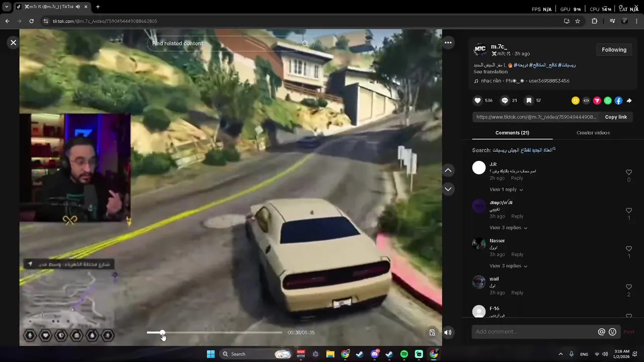This screenshot has width=644, height=362.
Task: Open Discord from the taskbar
Action: click(x=375, y=354)
